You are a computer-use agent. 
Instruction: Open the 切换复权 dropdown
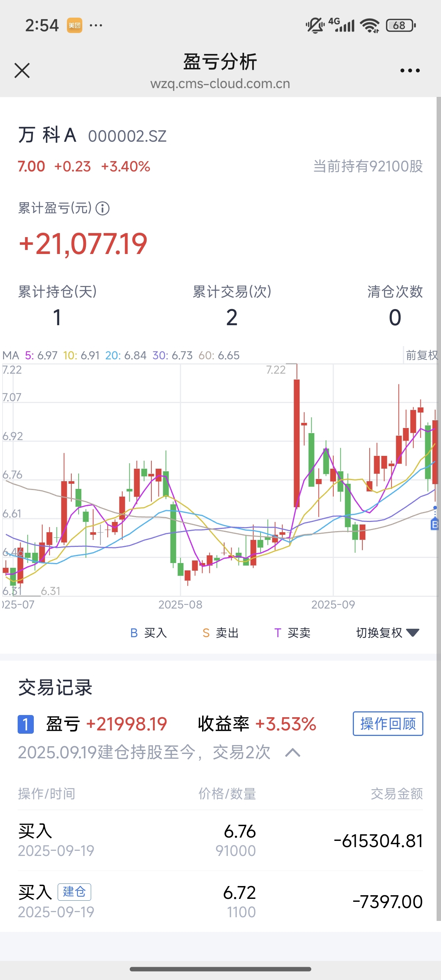tap(387, 633)
